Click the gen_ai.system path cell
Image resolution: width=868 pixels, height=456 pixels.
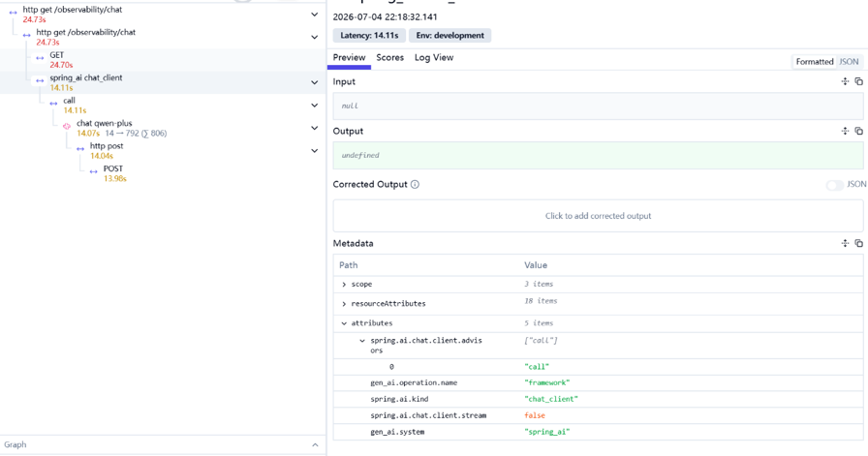(397, 432)
